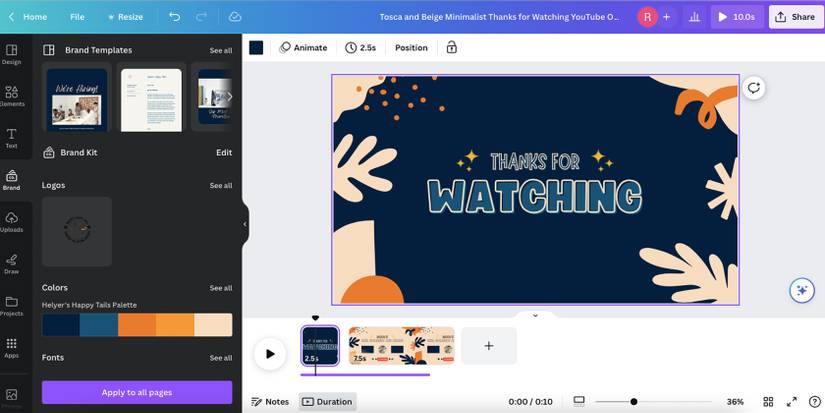Open the Position panel

[x=411, y=48]
